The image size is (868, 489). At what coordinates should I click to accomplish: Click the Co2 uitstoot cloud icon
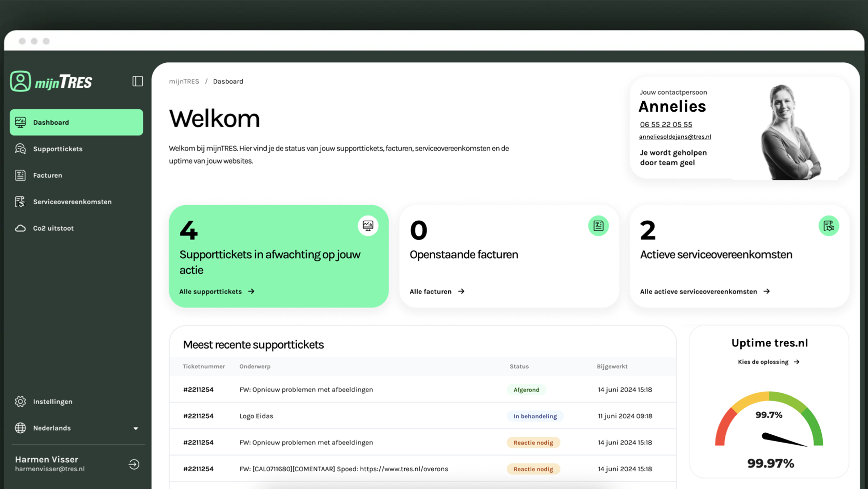point(20,228)
